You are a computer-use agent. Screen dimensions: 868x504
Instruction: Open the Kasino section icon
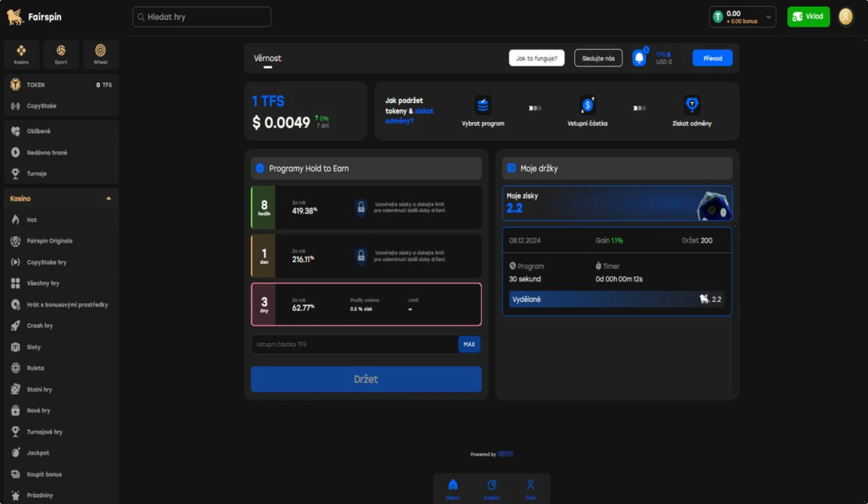coord(21,54)
